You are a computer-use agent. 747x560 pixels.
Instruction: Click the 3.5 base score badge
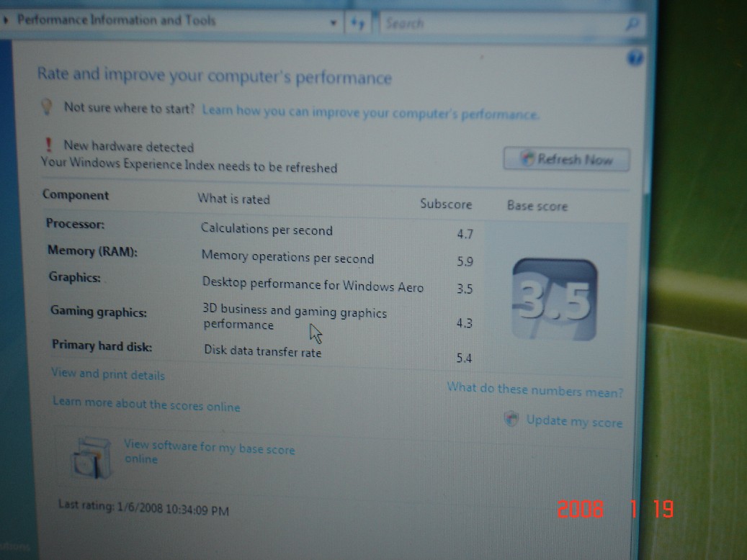pyautogui.click(x=554, y=300)
